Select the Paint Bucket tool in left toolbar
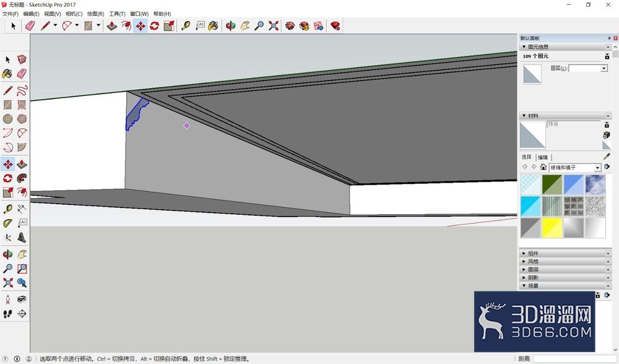 pyautogui.click(x=7, y=74)
